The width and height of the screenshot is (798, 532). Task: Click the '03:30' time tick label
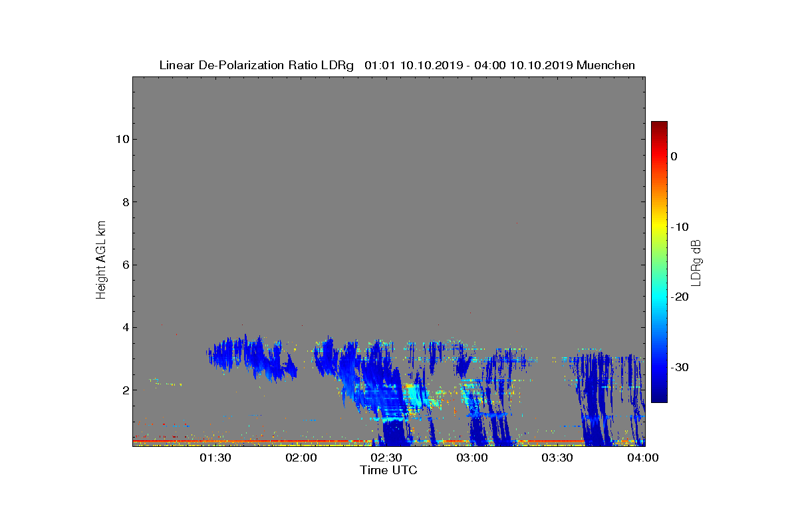557,458
